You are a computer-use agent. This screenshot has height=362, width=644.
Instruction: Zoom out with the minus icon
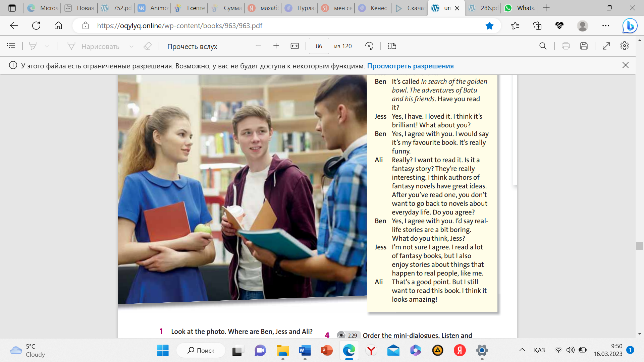258,46
